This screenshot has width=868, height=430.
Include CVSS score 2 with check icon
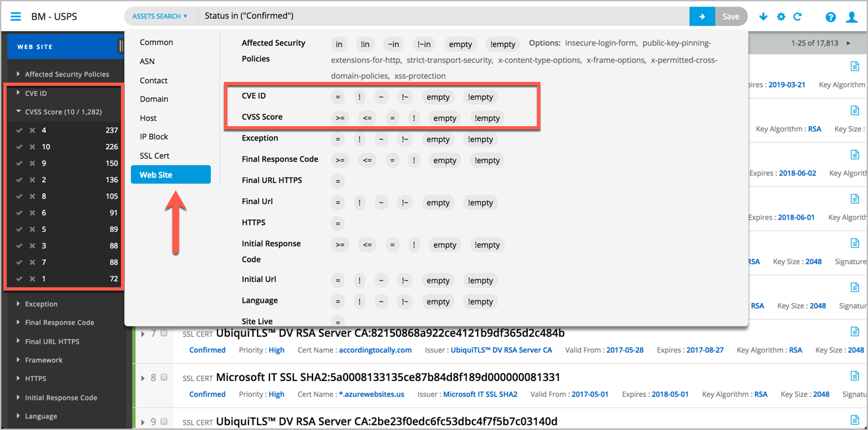[x=20, y=180]
